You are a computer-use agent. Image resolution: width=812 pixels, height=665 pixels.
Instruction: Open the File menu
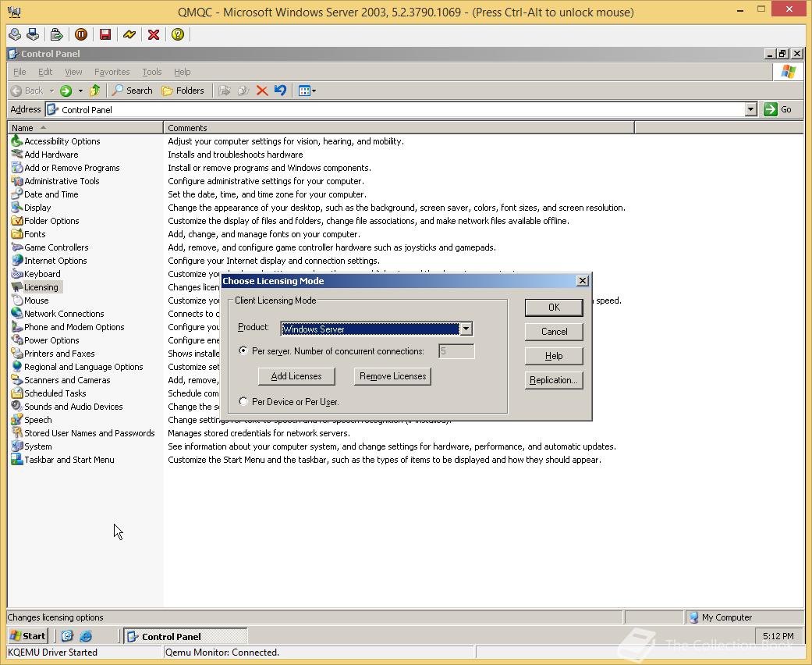click(20, 72)
